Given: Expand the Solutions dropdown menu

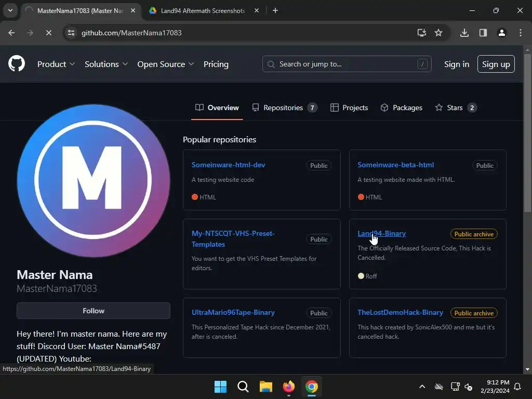Looking at the screenshot, I should (106, 64).
